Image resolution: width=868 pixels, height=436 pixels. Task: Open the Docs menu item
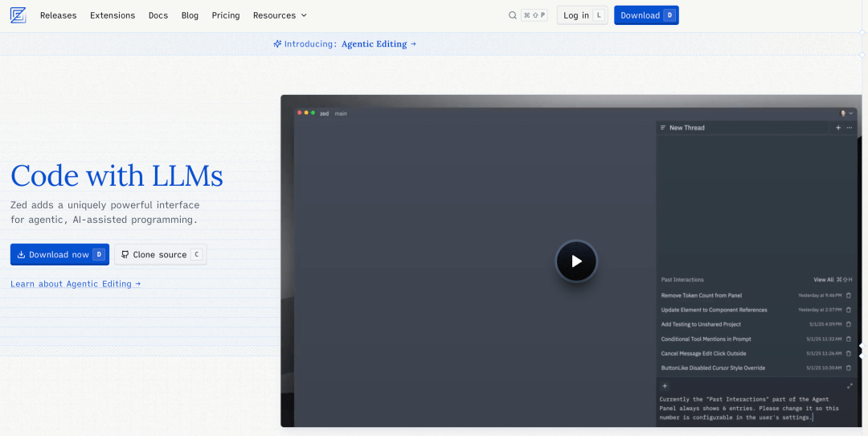(158, 15)
